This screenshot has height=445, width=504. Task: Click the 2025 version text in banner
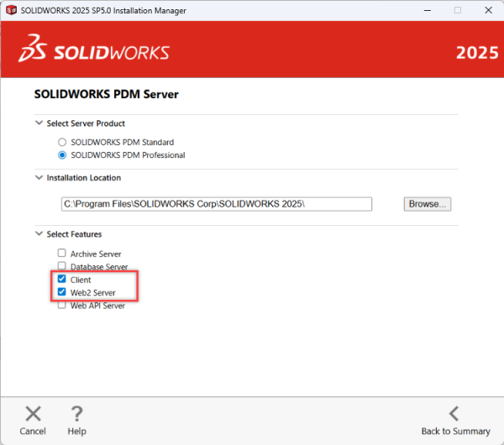pos(477,53)
